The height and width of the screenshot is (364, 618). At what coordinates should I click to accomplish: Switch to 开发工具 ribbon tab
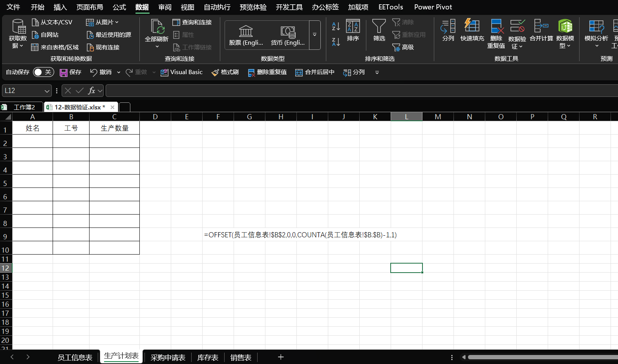point(289,7)
